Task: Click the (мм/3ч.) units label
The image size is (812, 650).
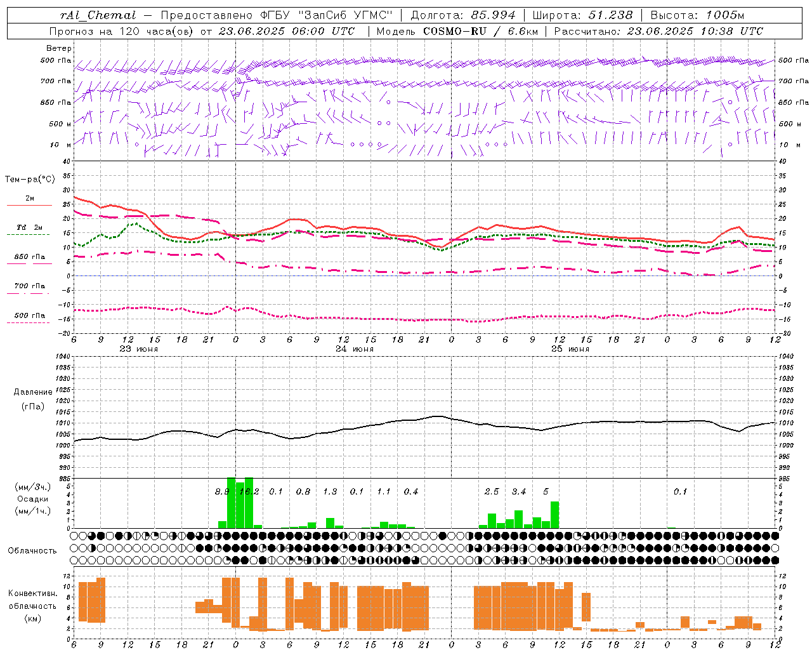Action: click(x=32, y=487)
